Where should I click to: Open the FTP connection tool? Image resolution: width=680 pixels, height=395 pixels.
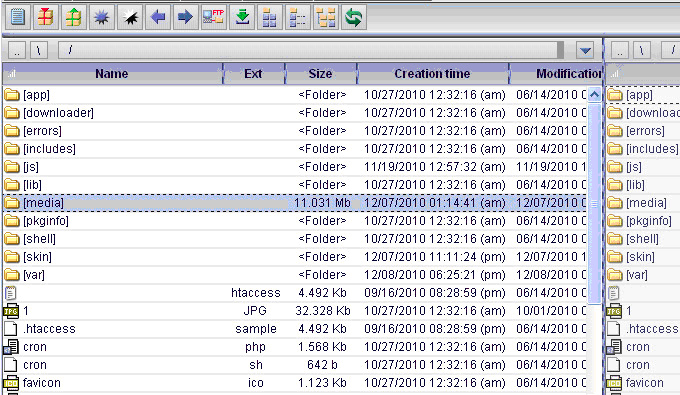pyautogui.click(x=214, y=17)
